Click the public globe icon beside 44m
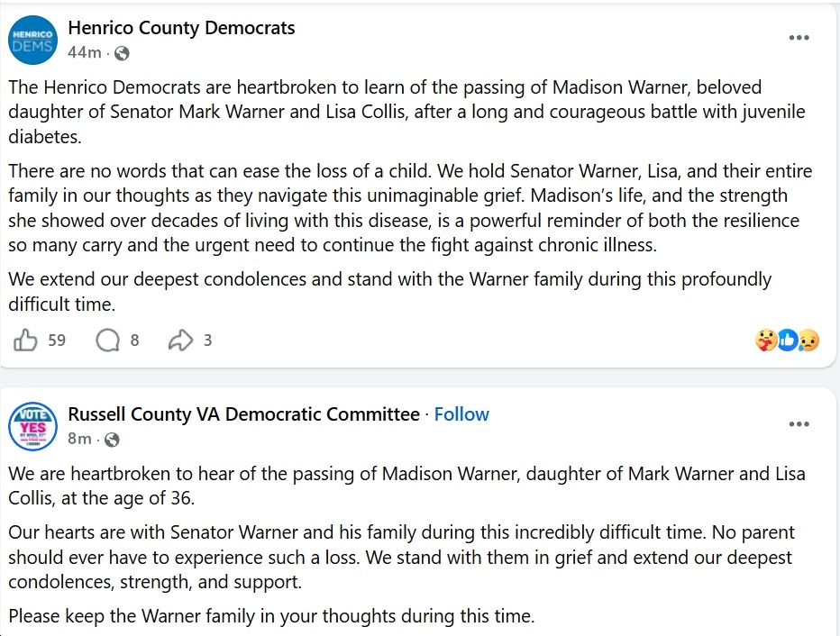Viewport: 840px width, 636px height. click(122, 53)
